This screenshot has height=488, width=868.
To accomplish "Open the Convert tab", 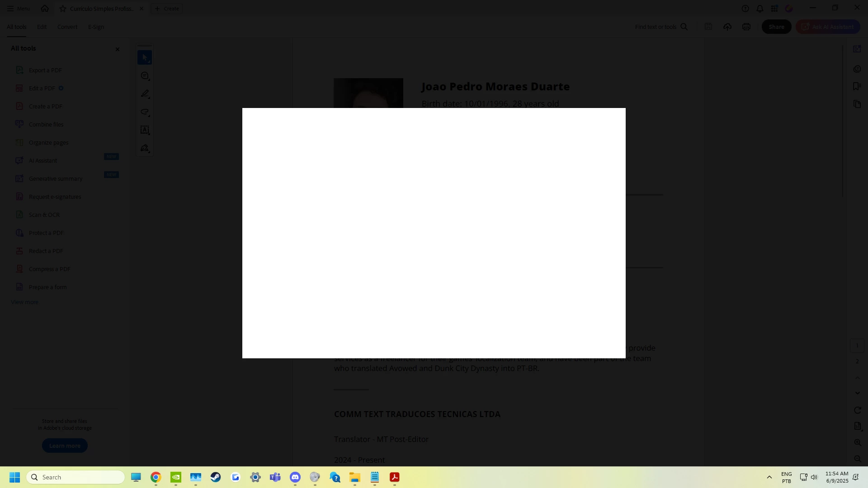I will click(x=67, y=27).
